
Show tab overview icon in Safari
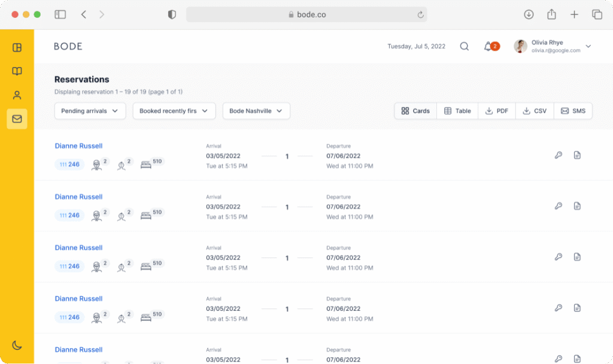pos(597,14)
